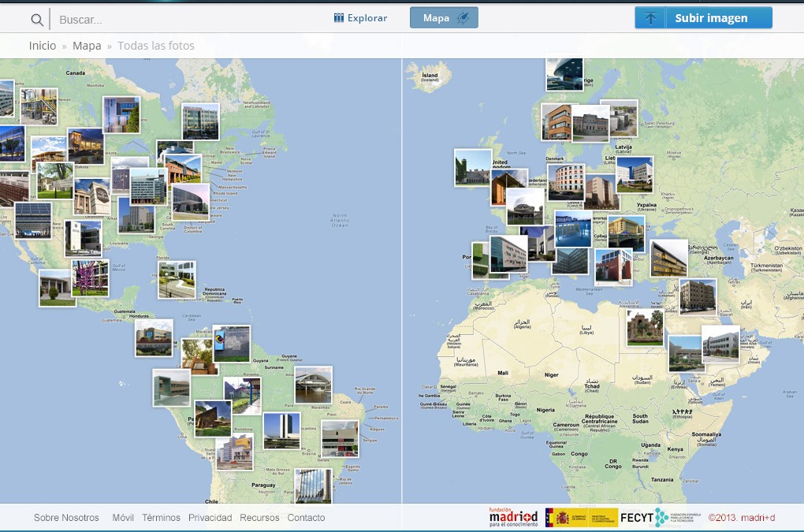804x532 pixels.
Task: Click the Fundación madri+d logo
Action: (x=513, y=517)
